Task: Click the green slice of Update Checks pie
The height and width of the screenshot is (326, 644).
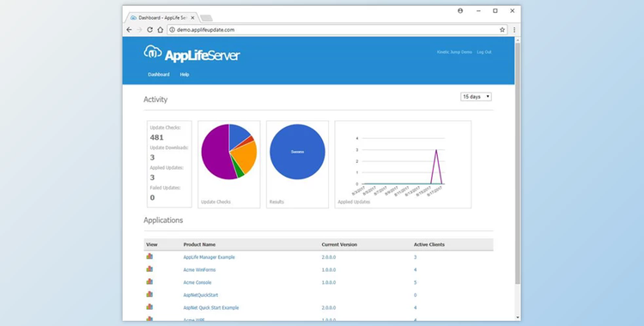Action: pyautogui.click(x=239, y=172)
